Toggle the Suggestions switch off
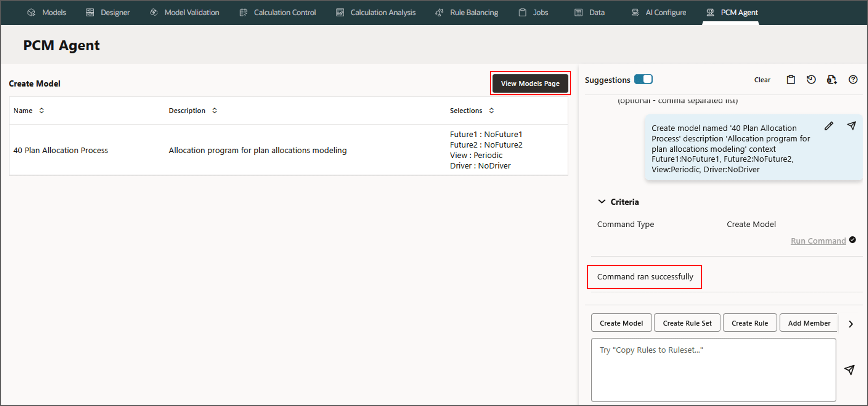Image resolution: width=868 pixels, height=406 pixels. point(643,79)
